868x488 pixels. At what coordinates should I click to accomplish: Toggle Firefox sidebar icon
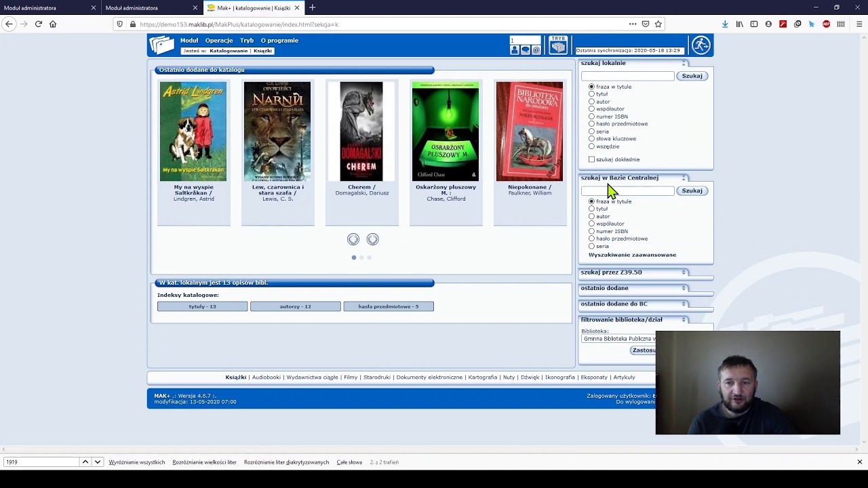tap(754, 24)
